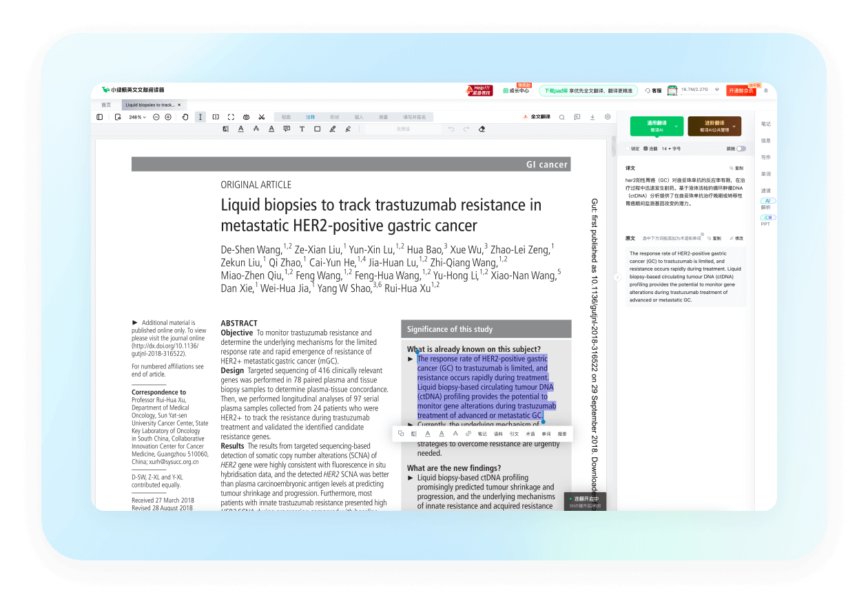Close the Liquid biopsies document tab
The image size is (868, 610).
coord(179,105)
